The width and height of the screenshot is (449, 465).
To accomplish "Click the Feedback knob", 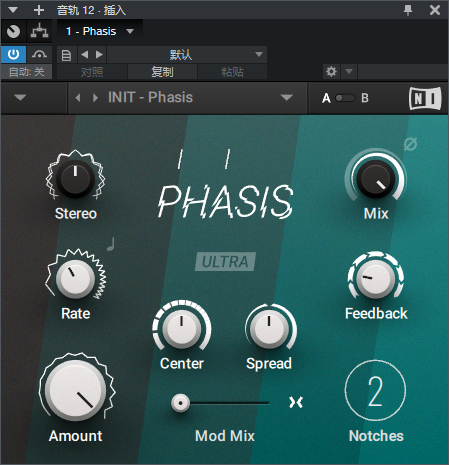I will point(376,279).
